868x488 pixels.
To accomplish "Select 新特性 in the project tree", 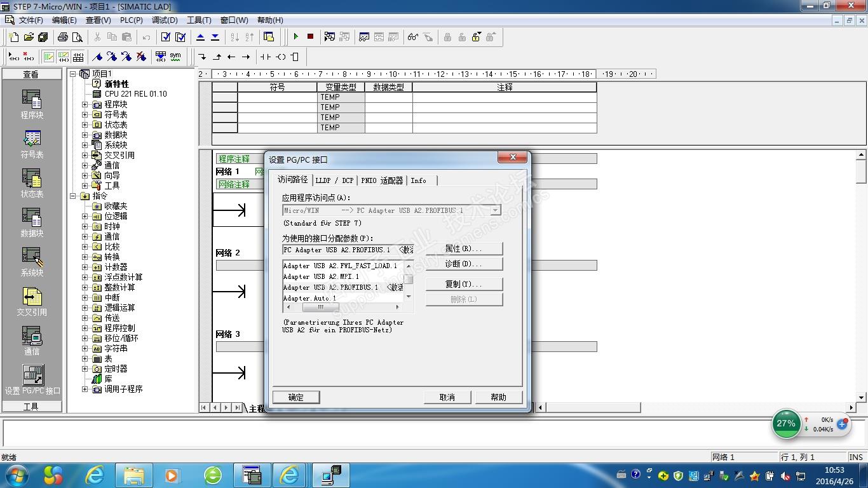I will click(116, 84).
